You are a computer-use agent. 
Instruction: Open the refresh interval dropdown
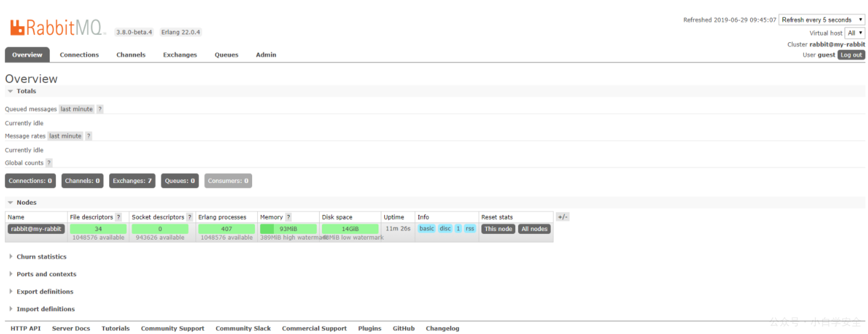point(822,19)
